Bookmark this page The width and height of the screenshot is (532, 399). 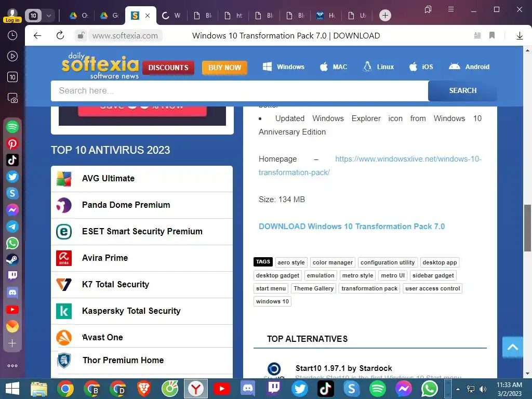click(x=491, y=35)
